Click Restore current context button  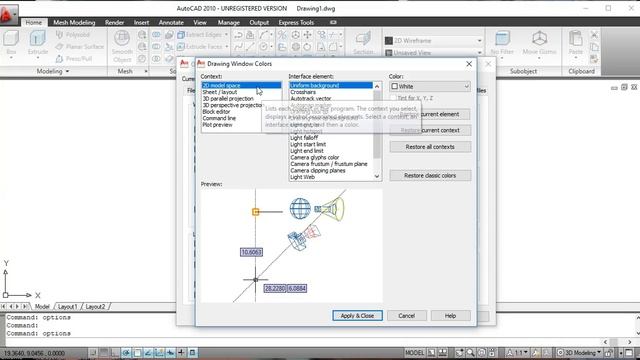click(x=430, y=130)
